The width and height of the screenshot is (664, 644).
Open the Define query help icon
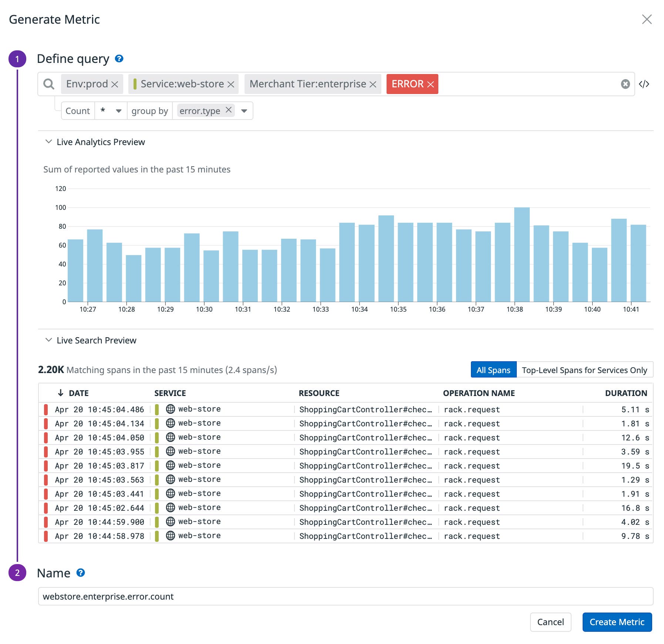point(119,58)
